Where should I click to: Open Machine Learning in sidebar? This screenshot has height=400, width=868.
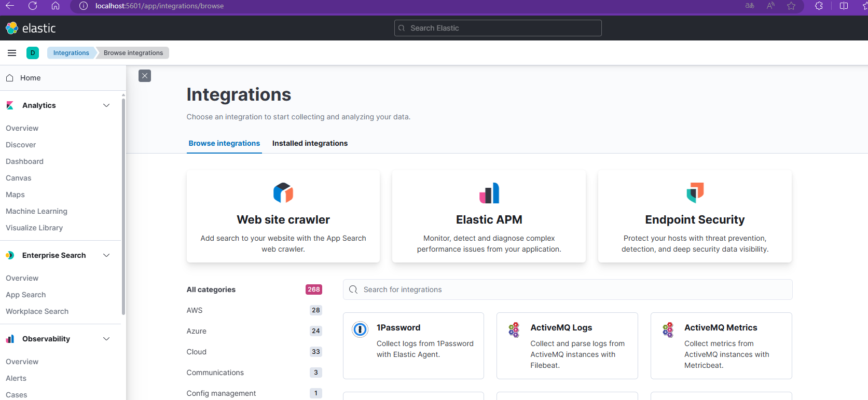point(36,211)
